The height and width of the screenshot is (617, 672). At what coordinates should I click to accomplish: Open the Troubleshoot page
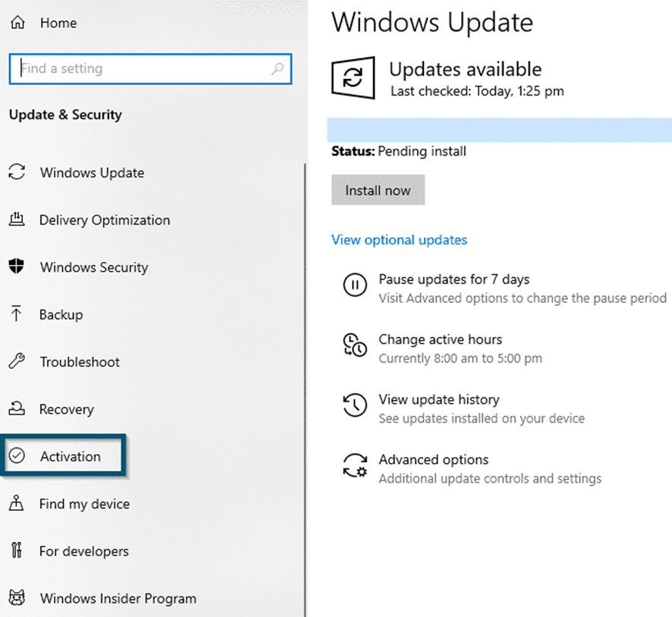80,362
